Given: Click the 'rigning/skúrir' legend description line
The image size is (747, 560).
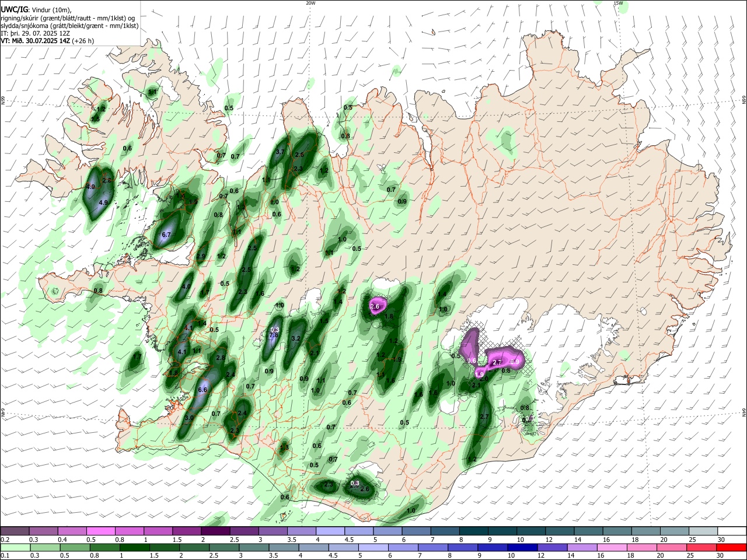Looking at the screenshot, I should [x=68, y=18].
